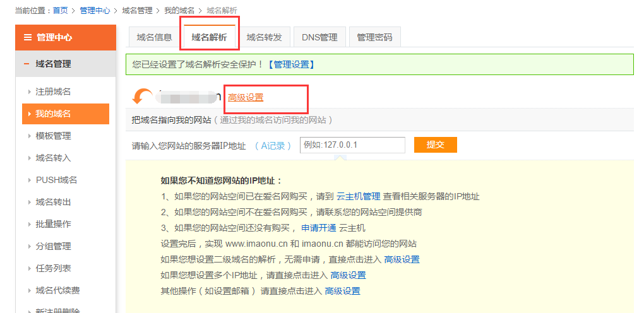Open the 域名转发 tab
This screenshot has width=644, height=313.
pos(264,37)
